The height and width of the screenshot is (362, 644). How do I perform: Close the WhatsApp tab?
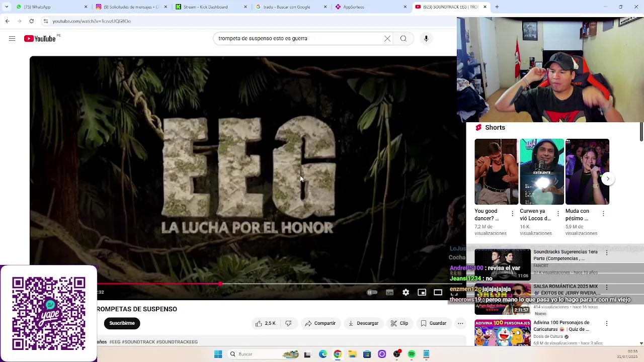coord(86,7)
